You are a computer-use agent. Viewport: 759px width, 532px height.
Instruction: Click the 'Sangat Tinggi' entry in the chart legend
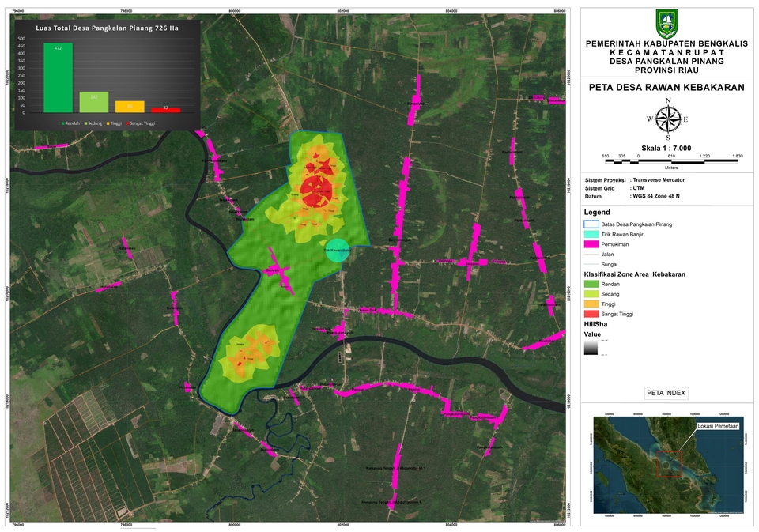[x=141, y=123]
